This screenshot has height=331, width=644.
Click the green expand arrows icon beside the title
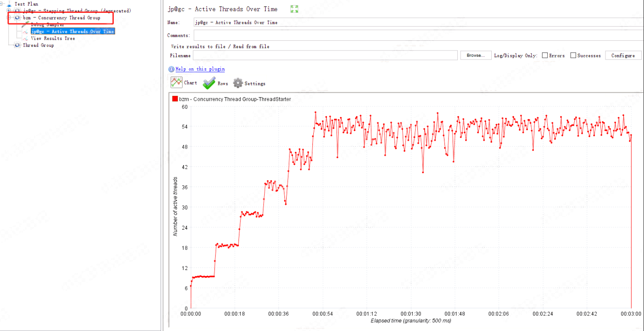294,9
